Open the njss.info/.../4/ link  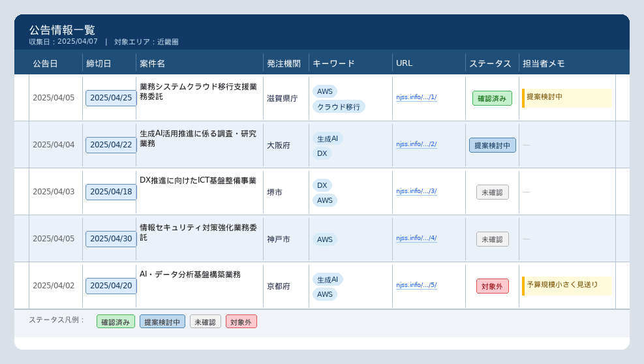416,238
